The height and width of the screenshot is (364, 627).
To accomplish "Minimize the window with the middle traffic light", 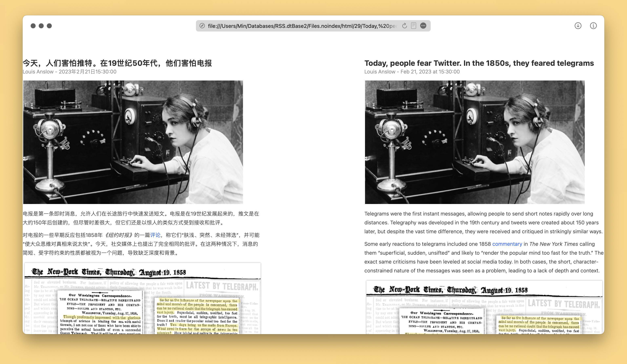I will pos(41,26).
